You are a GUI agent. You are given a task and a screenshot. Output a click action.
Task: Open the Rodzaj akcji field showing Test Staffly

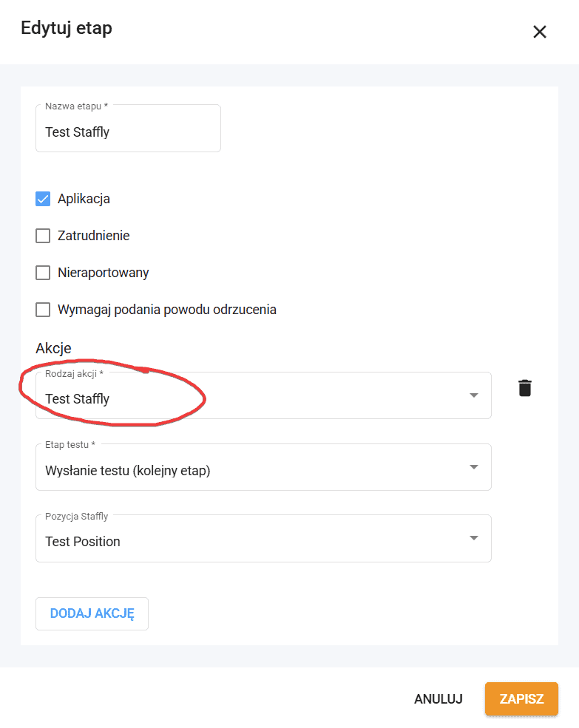click(251, 398)
